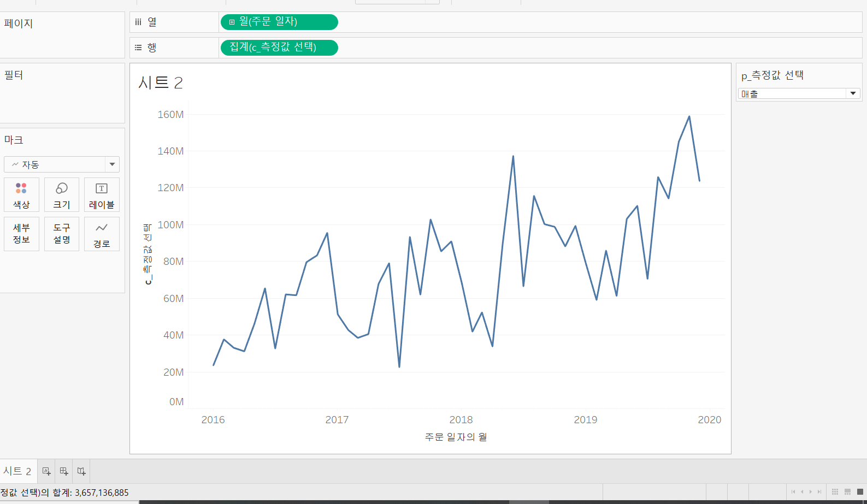
Task: Add a new worksheet tab
Action: [x=46, y=471]
